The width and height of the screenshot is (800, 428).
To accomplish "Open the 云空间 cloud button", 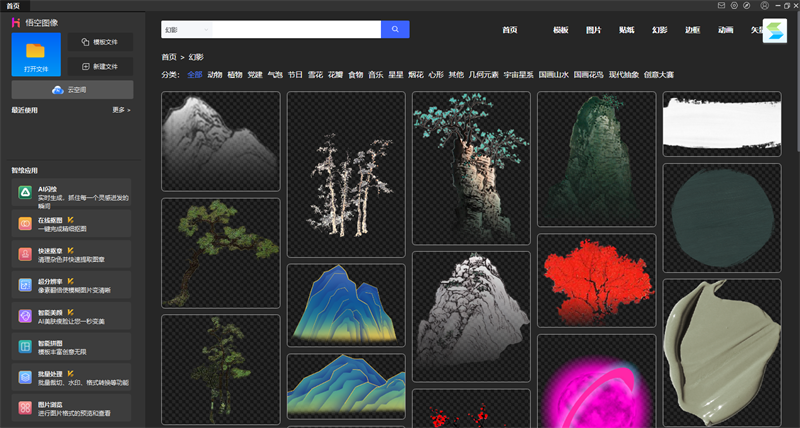I will tap(72, 90).
